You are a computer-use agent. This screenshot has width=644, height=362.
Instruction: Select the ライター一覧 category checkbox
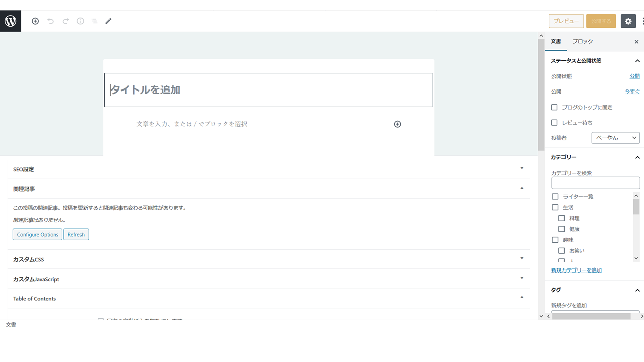tap(555, 196)
